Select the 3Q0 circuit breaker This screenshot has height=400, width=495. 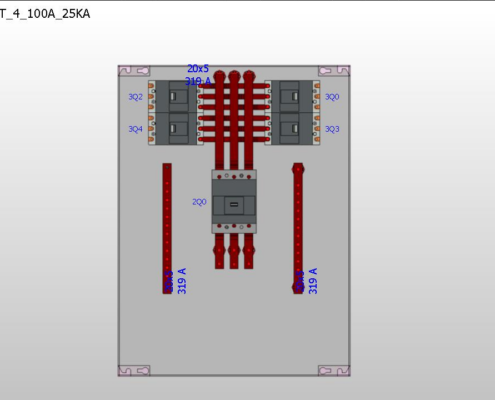point(293,96)
